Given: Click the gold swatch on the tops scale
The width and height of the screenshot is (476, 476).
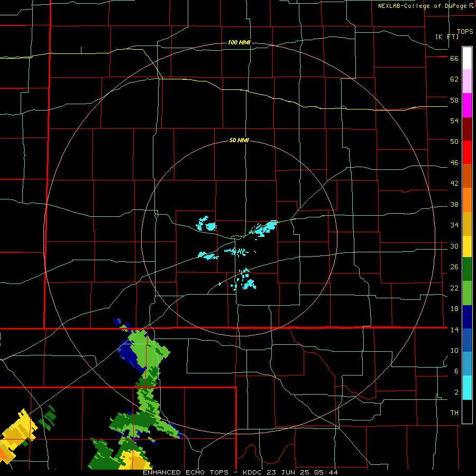Looking at the screenshot, I should (x=467, y=224).
